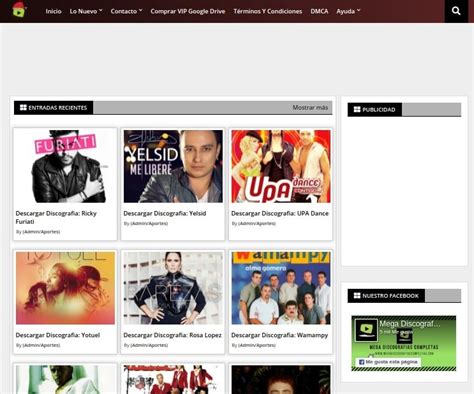
Task: Open Descargar Discografia: Rosa Lopez title
Action: pos(172,335)
